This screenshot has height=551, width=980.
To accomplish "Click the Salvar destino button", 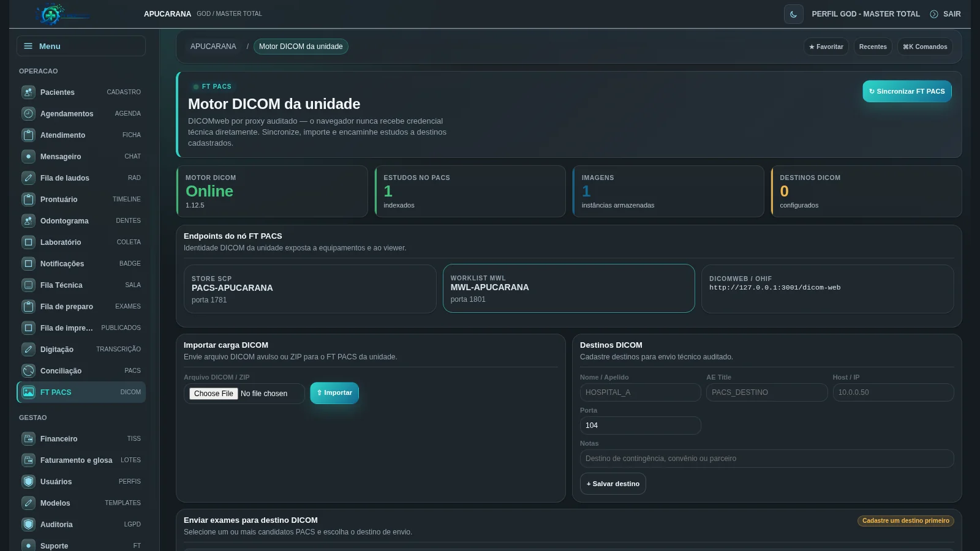I will coord(613,484).
